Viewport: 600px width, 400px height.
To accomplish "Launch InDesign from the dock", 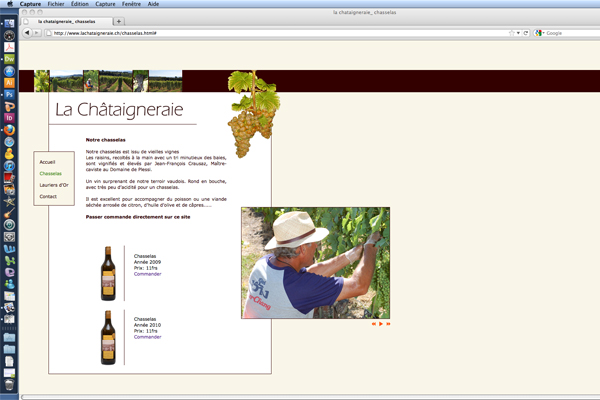I will pos(9,118).
